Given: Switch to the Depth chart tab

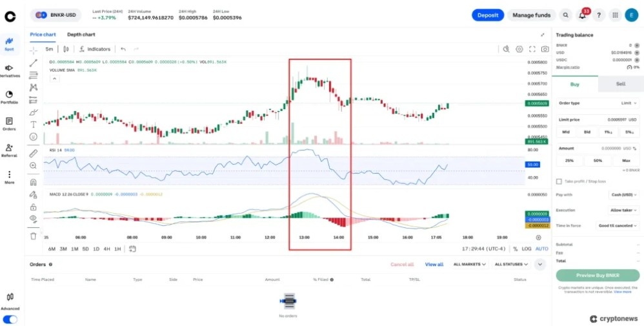Looking at the screenshot, I should (81, 35).
